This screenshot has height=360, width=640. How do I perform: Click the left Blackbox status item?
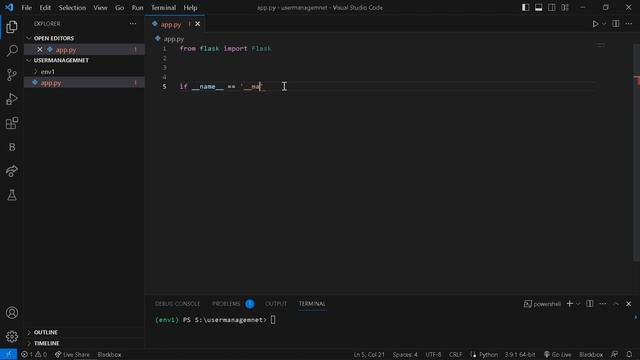[109, 355]
